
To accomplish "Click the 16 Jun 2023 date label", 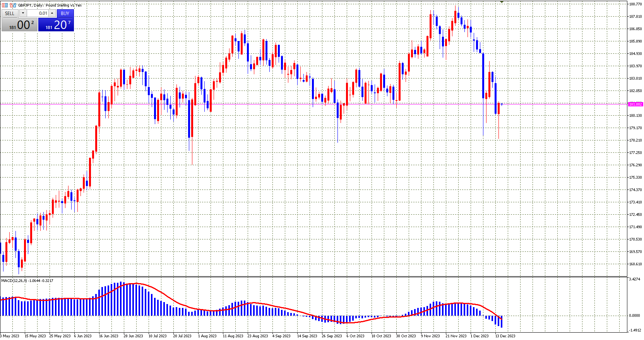I will (108, 336).
